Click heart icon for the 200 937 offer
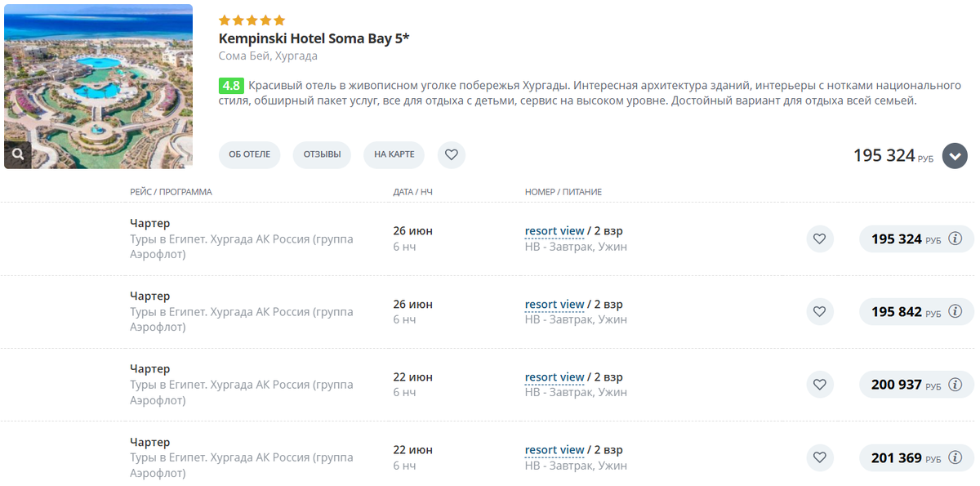The image size is (980, 486). tap(820, 385)
